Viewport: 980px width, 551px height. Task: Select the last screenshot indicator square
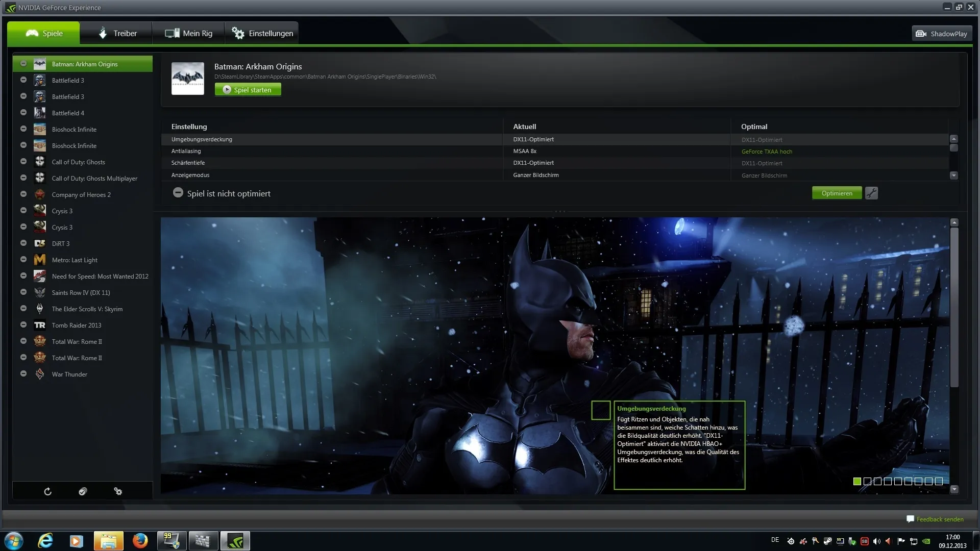point(939,481)
